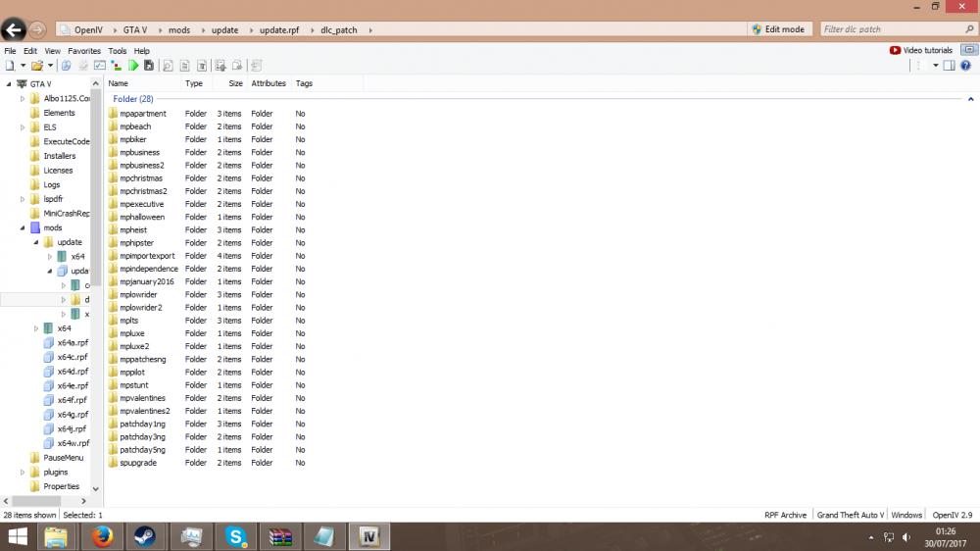Open Video tutorials link
The image size is (980, 551).
coord(920,50)
